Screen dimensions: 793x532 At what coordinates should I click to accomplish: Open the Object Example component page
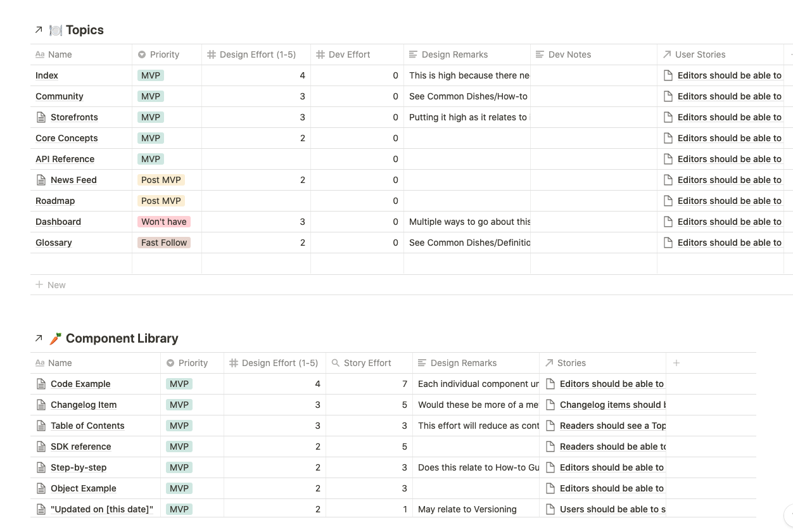pyautogui.click(x=84, y=488)
